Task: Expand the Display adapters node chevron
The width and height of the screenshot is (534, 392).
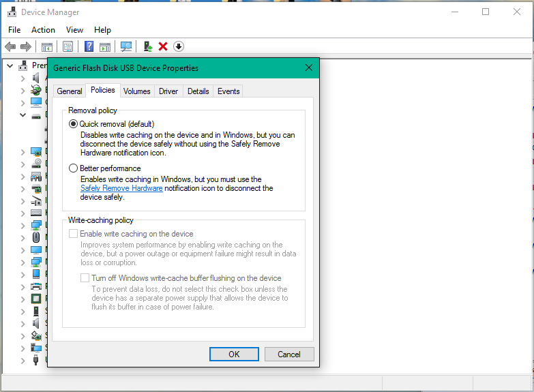Action: click(x=23, y=152)
